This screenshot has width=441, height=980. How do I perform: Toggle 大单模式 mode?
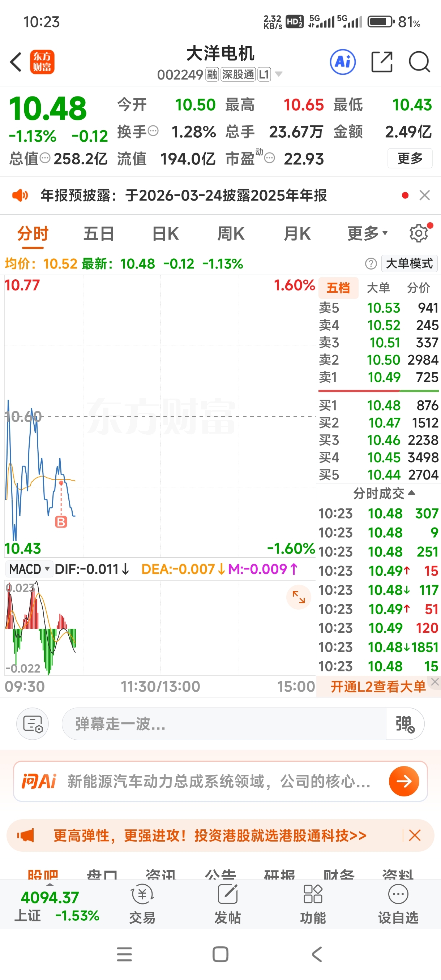pos(410,263)
